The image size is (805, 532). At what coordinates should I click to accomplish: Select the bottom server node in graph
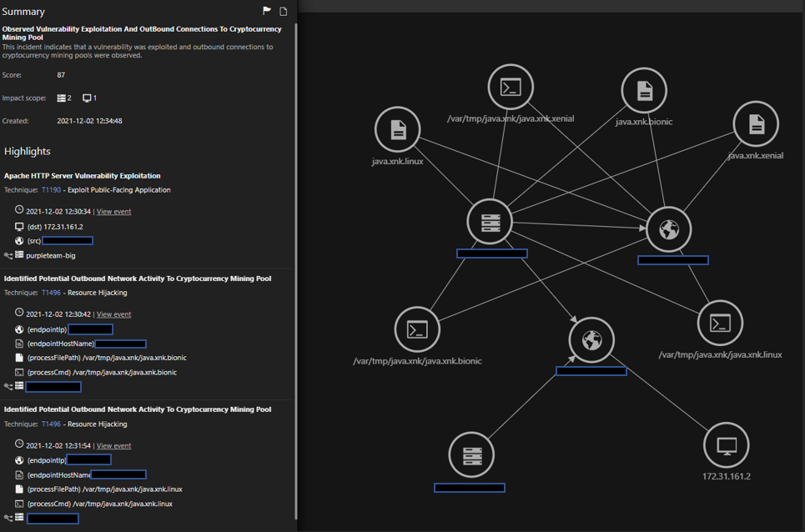pos(471,456)
